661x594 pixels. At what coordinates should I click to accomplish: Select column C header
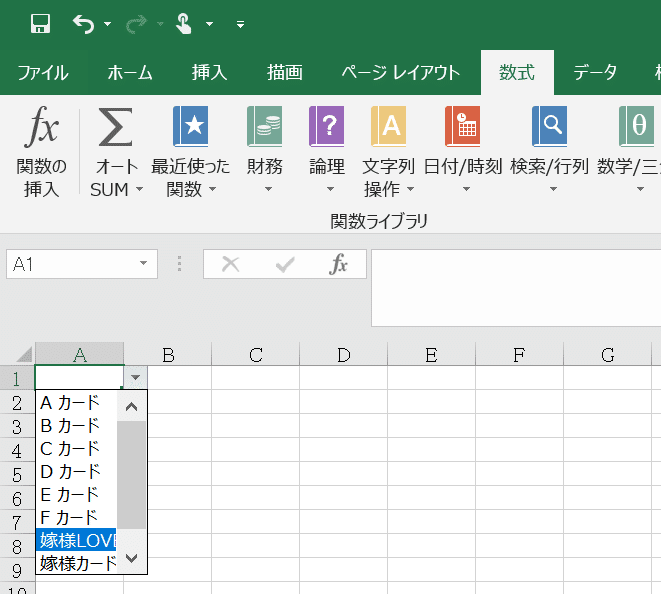click(x=255, y=355)
